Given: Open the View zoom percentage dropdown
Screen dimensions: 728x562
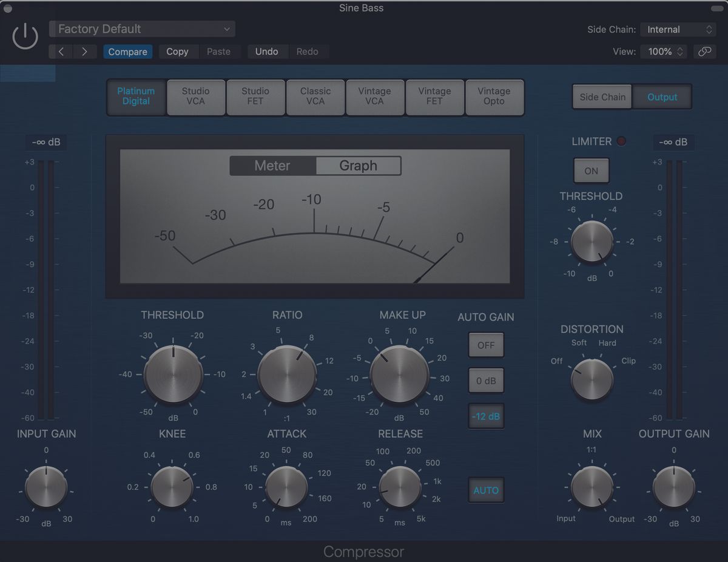Looking at the screenshot, I should [663, 52].
